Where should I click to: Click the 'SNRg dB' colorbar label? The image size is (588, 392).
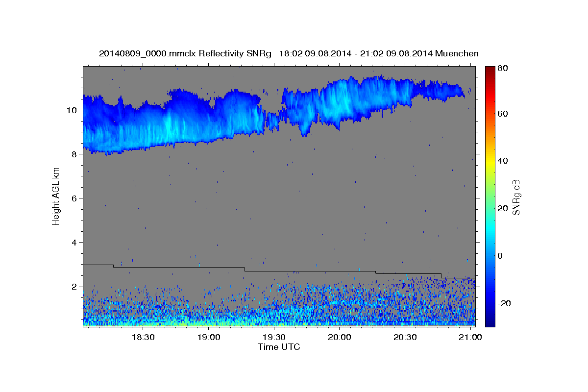pyautogui.click(x=516, y=197)
